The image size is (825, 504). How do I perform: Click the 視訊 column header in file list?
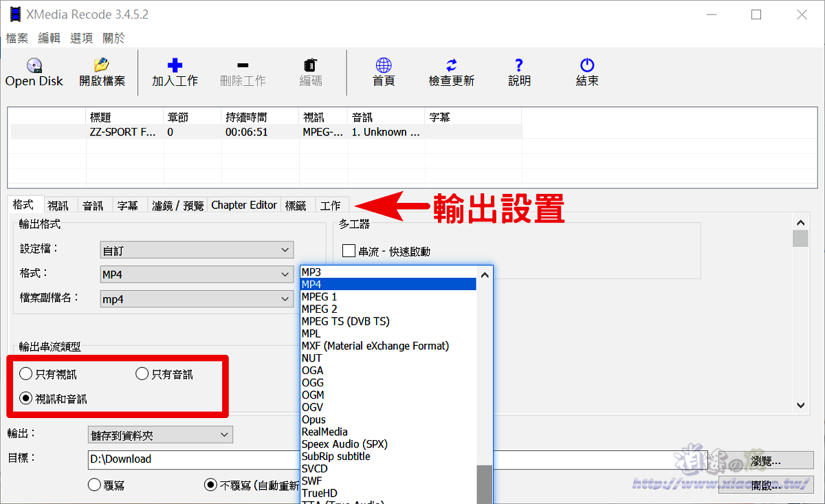tap(324, 118)
